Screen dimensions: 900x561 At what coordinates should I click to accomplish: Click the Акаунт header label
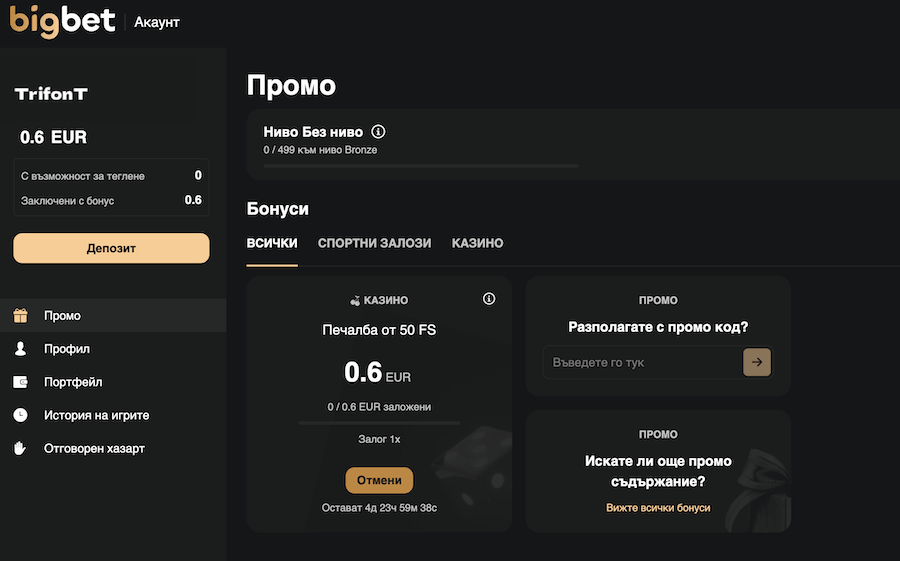tap(157, 22)
